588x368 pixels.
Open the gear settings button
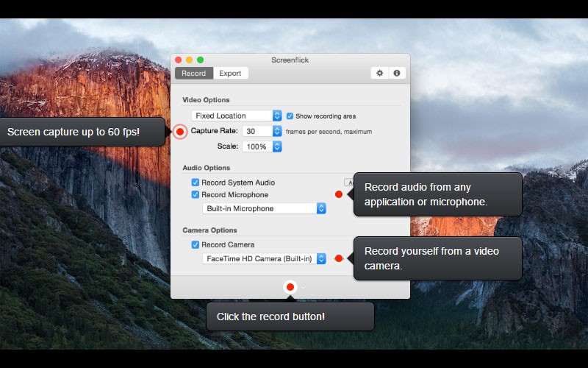coord(379,73)
